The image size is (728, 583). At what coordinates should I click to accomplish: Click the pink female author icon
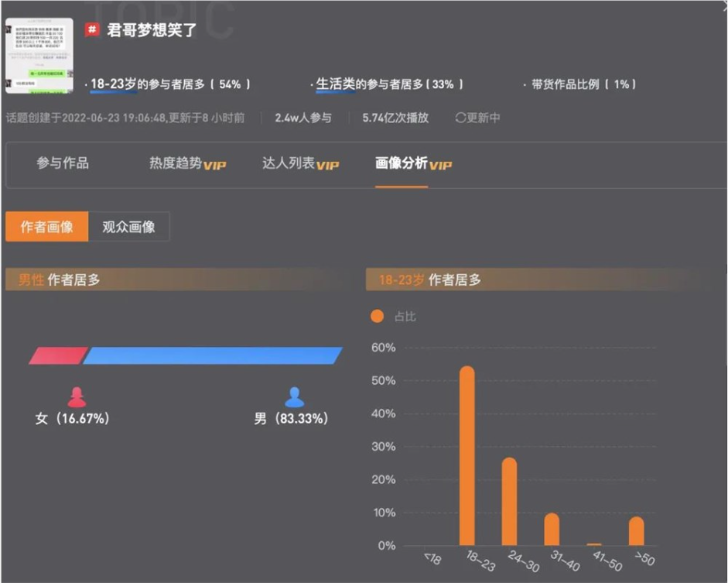click(77, 397)
